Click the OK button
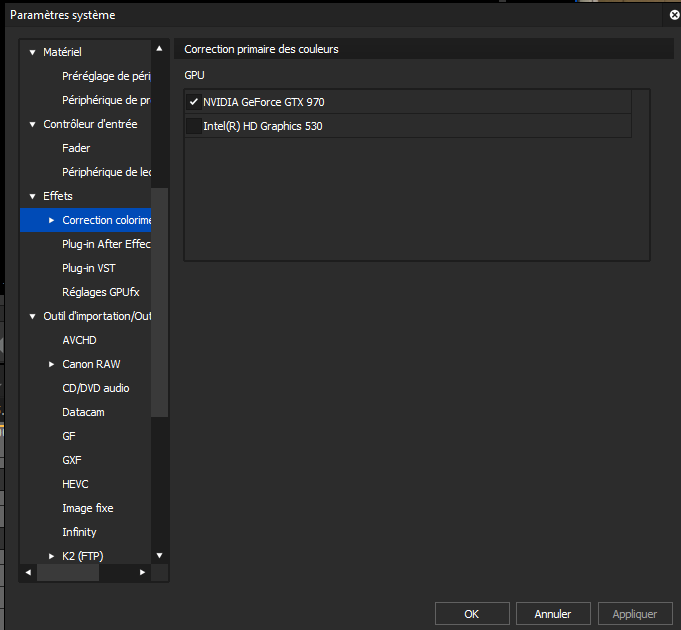This screenshot has width=681, height=630. pyautogui.click(x=472, y=614)
